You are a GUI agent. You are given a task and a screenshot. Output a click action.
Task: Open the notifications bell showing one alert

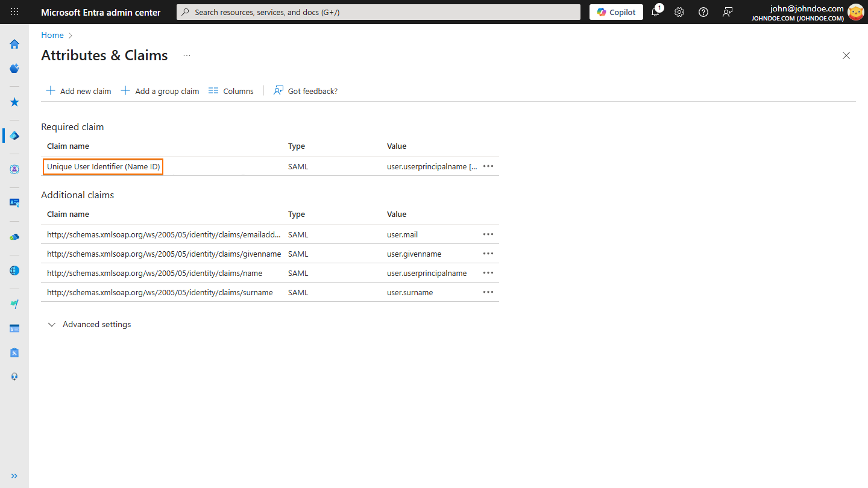click(x=655, y=12)
